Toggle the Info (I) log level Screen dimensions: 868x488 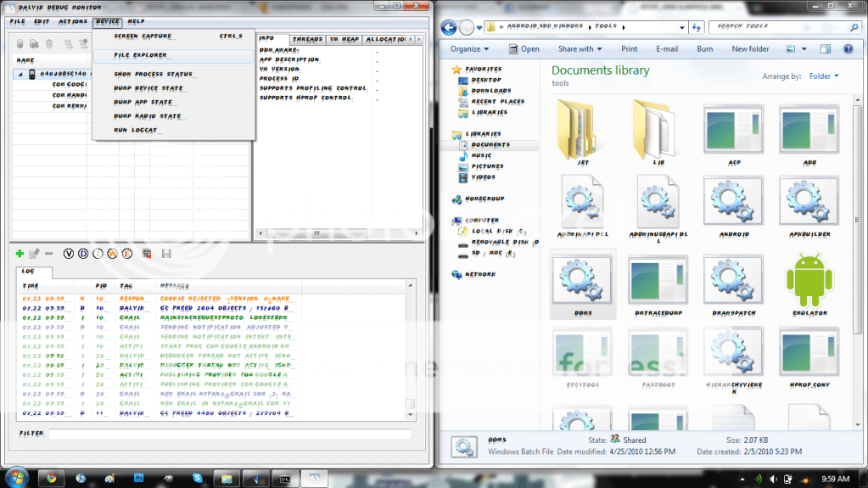[98, 254]
